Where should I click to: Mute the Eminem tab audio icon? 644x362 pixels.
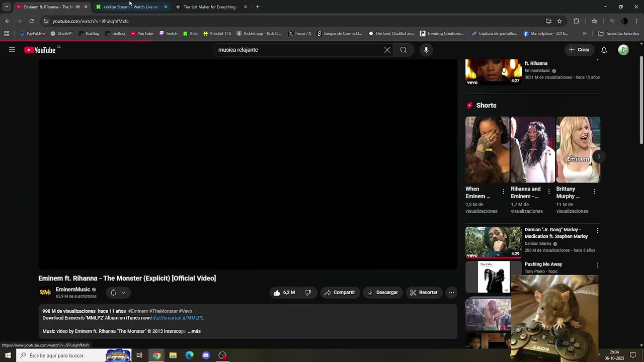pos(77,7)
